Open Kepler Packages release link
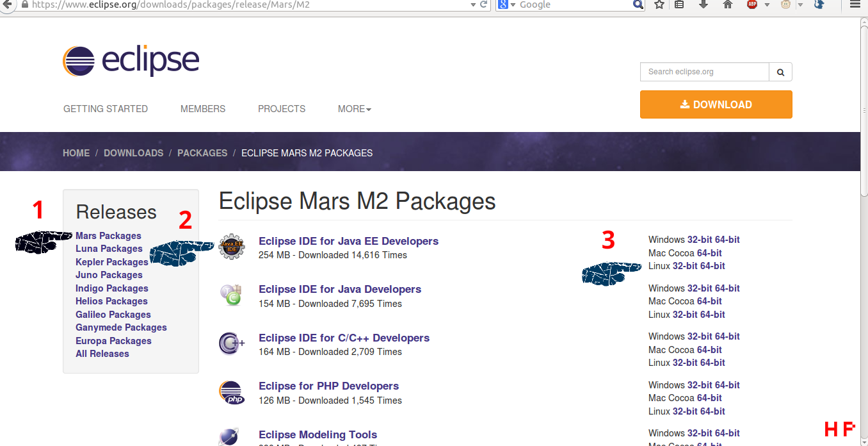This screenshot has width=868, height=446. point(112,262)
